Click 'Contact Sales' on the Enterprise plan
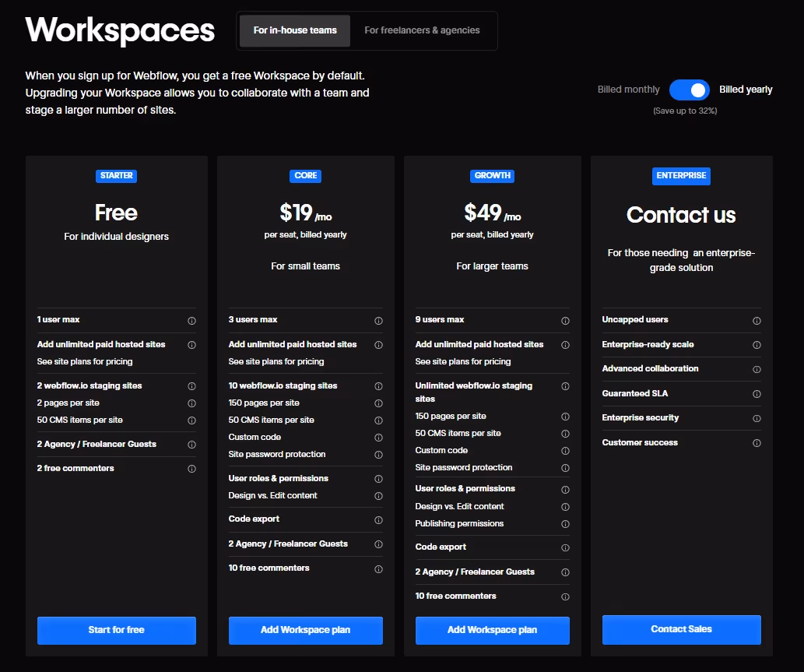This screenshot has width=804, height=672. 681,630
